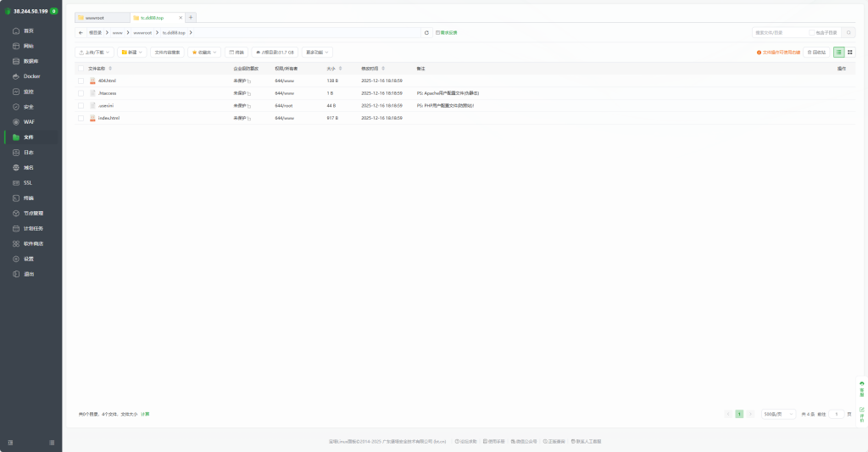Click the search magnifier button
This screenshot has height=452, width=868.
(849, 33)
